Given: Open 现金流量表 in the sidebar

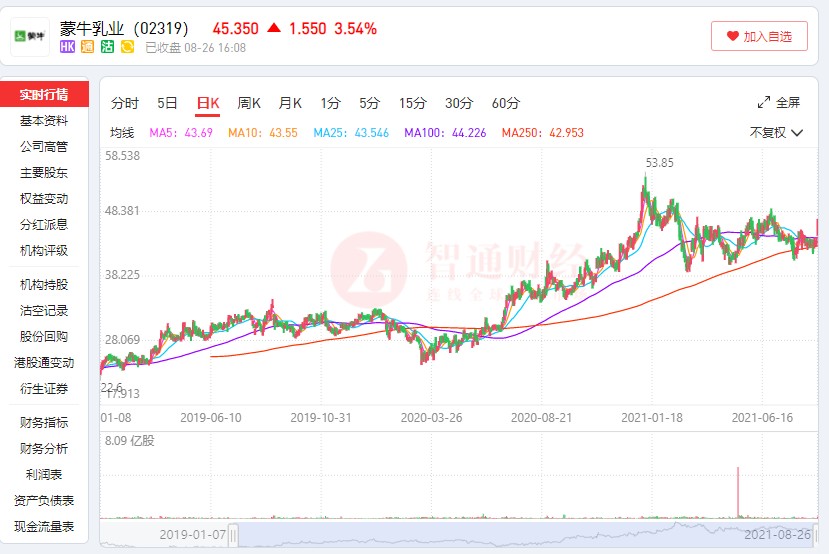Looking at the screenshot, I should pos(44,526).
